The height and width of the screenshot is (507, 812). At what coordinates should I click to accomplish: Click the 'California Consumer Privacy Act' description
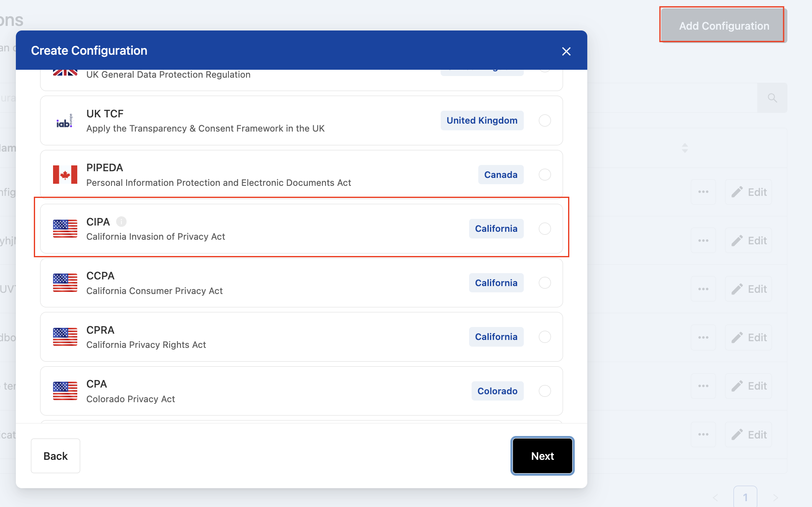click(155, 291)
